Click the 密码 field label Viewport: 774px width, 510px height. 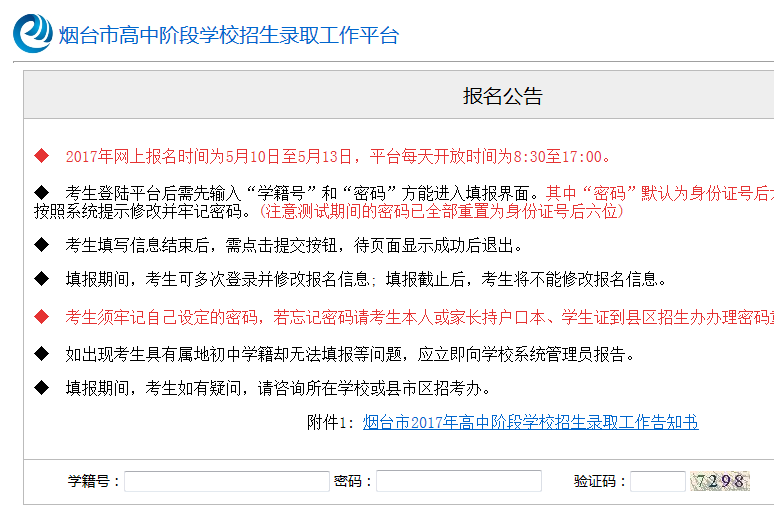point(352,481)
